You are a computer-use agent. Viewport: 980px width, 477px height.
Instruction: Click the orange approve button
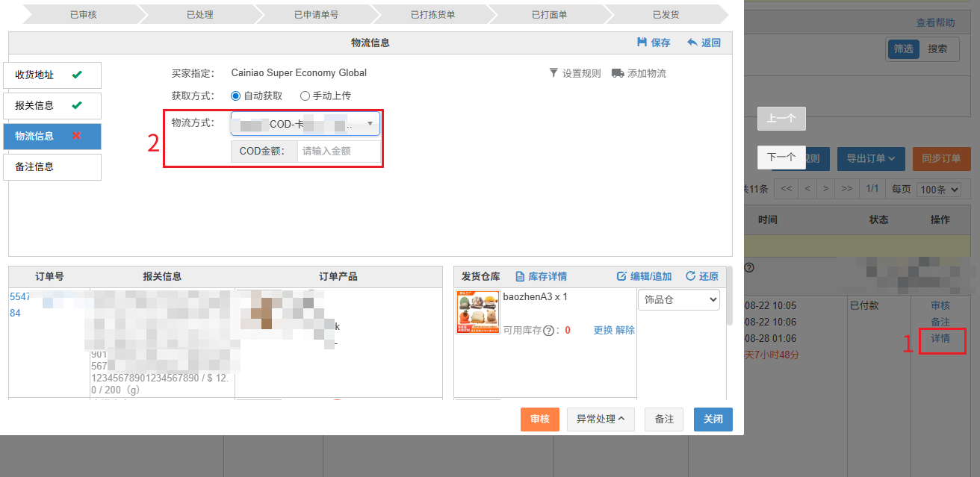pos(540,420)
